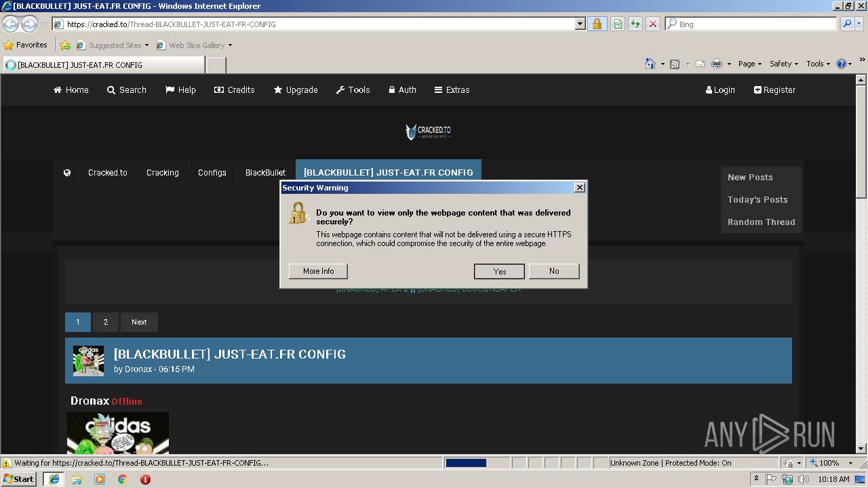Viewport: 868px width, 488px height.
Task: Click Dronax's avatar thumbnail in post header
Action: (x=88, y=361)
